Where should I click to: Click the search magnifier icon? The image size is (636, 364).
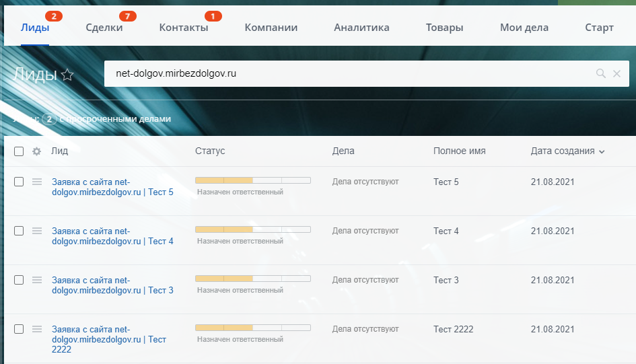[x=601, y=73]
